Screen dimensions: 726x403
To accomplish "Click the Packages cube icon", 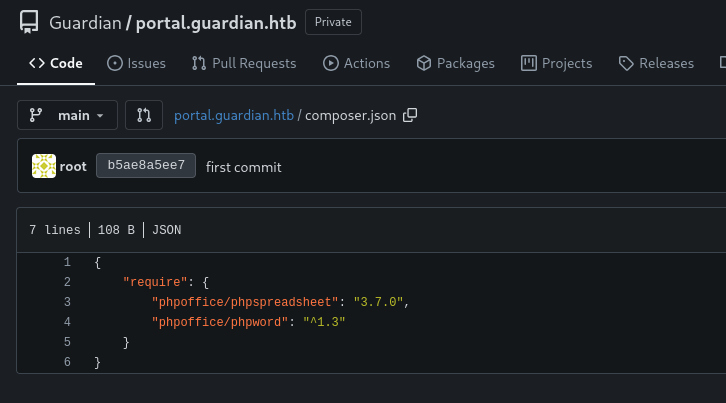I will coord(424,63).
